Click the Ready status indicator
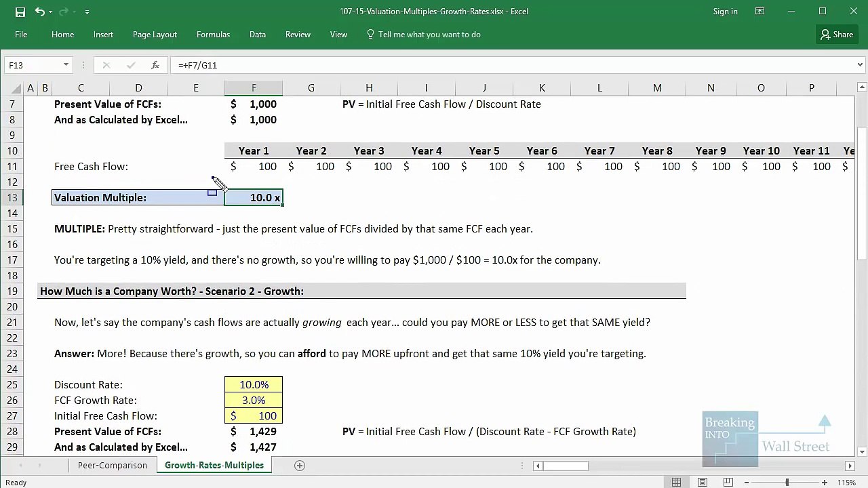The height and width of the screenshot is (488, 868). 16,483
